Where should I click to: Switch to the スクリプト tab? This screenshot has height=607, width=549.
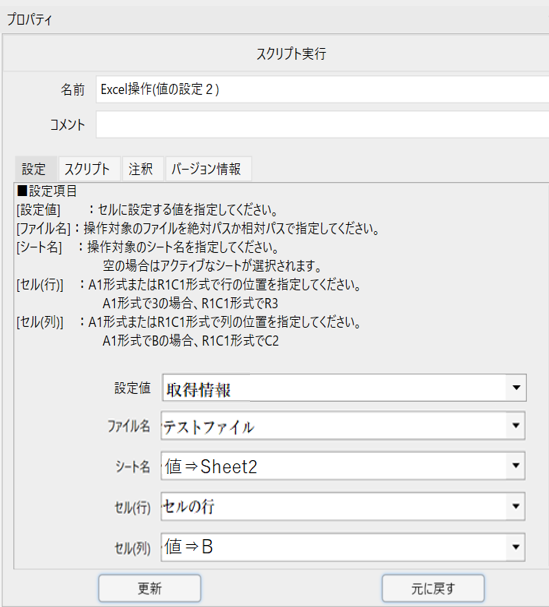87,169
